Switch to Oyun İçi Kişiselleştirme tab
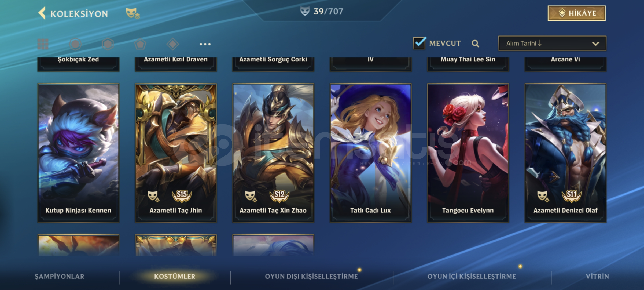The width and height of the screenshot is (644, 290). click(x=472, y=276)
